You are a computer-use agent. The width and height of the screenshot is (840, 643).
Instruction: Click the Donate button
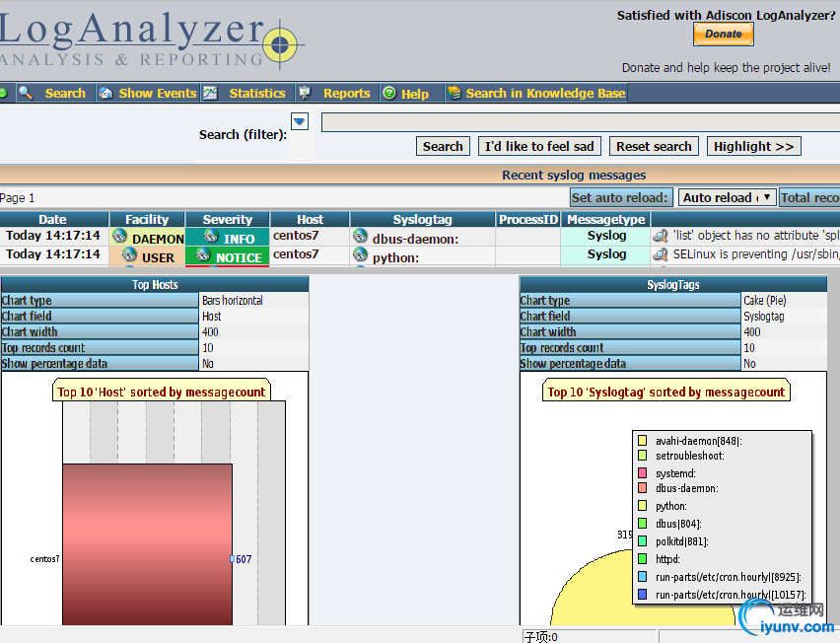[x=724, y=35]
